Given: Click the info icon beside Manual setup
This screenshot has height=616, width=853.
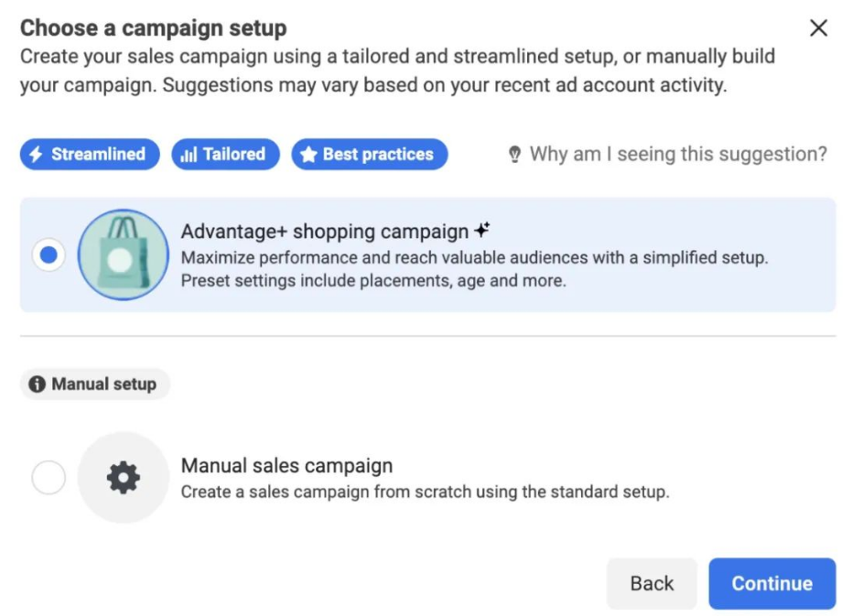Looking at the screenshot, I should (38, 384).
